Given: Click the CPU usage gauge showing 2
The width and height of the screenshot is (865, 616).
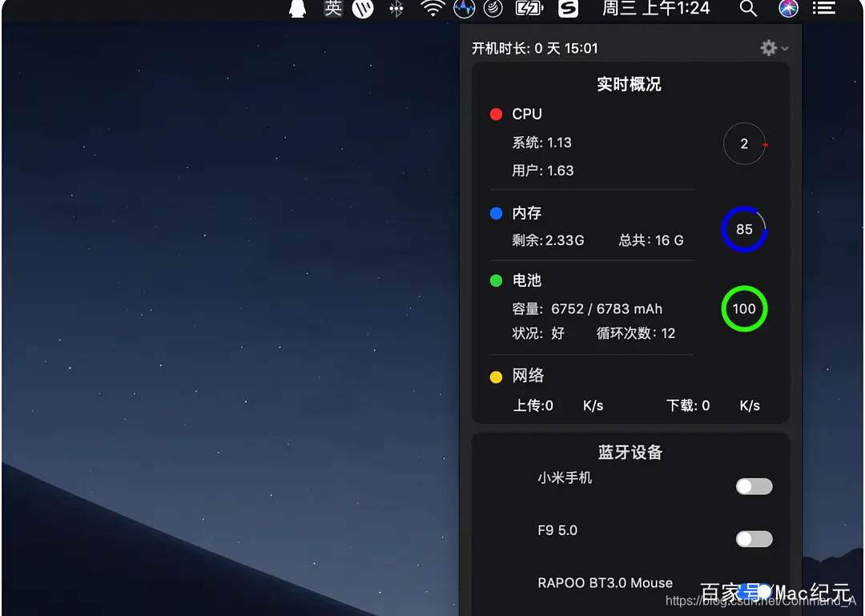Looking at the screenshot, I should click(x=745, y=143).
